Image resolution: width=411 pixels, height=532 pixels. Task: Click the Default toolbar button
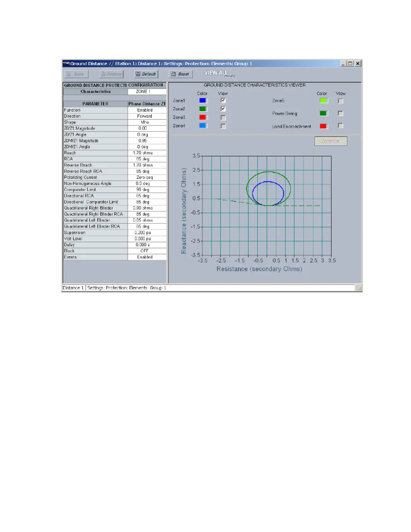coord(146,74)
